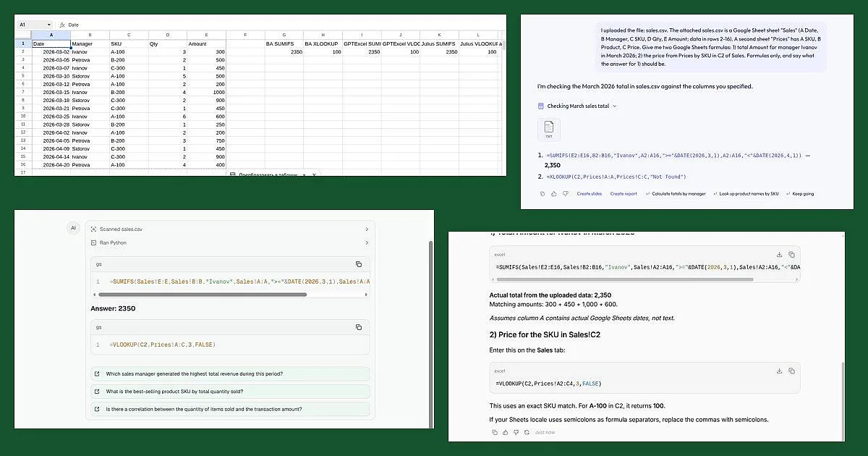Dislike the response next to Just now

coord(514,432)
